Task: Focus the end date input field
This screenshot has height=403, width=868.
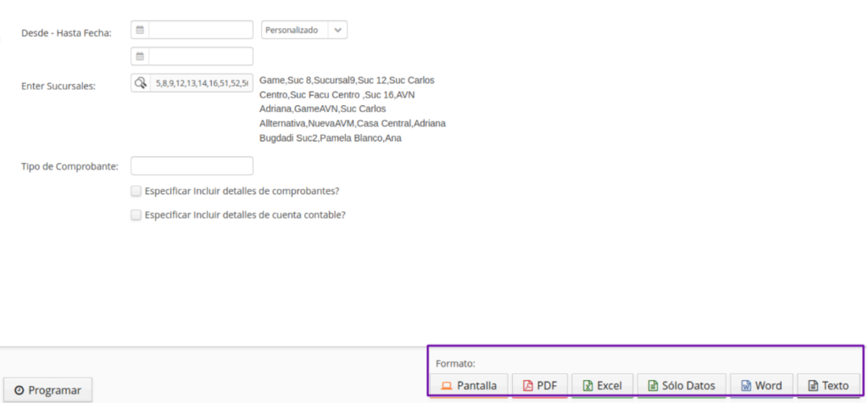Action: (201, 56)
